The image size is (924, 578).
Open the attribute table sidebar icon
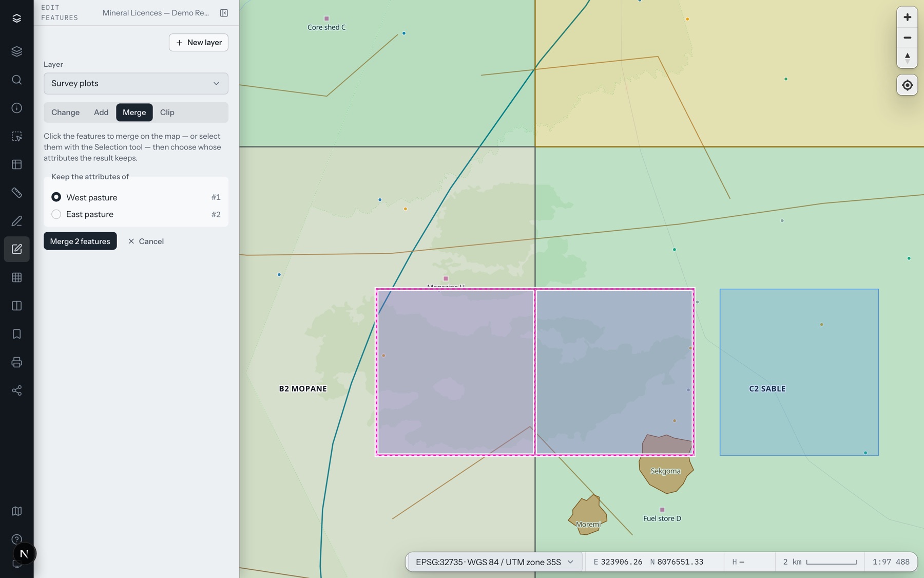[x=16, y=164]
